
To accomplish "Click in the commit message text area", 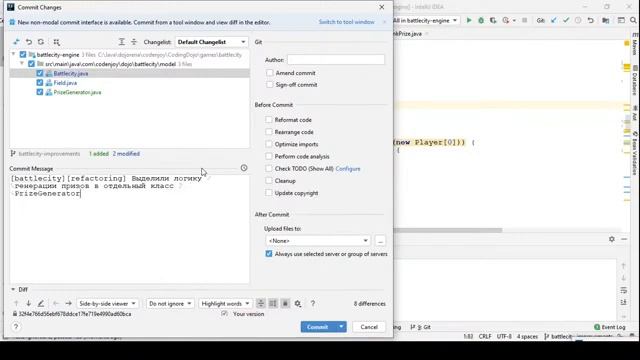I will click(129, 229).
